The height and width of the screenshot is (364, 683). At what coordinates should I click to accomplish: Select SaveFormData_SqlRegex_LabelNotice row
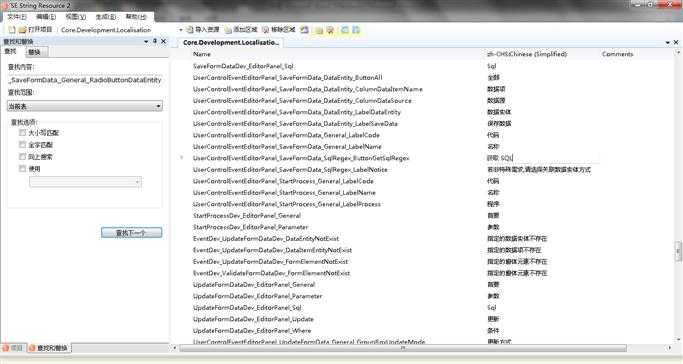point(290,169)
